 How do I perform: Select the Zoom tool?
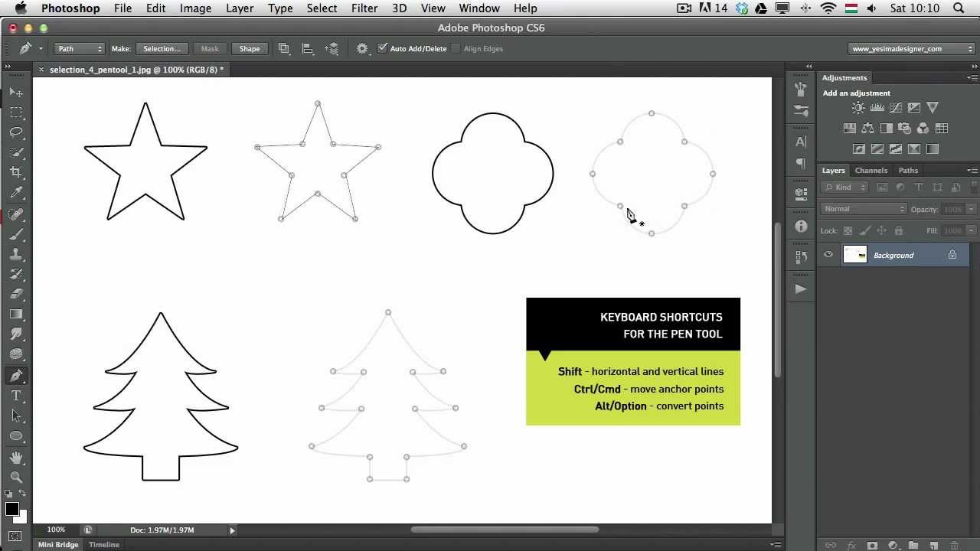(17, 478)
